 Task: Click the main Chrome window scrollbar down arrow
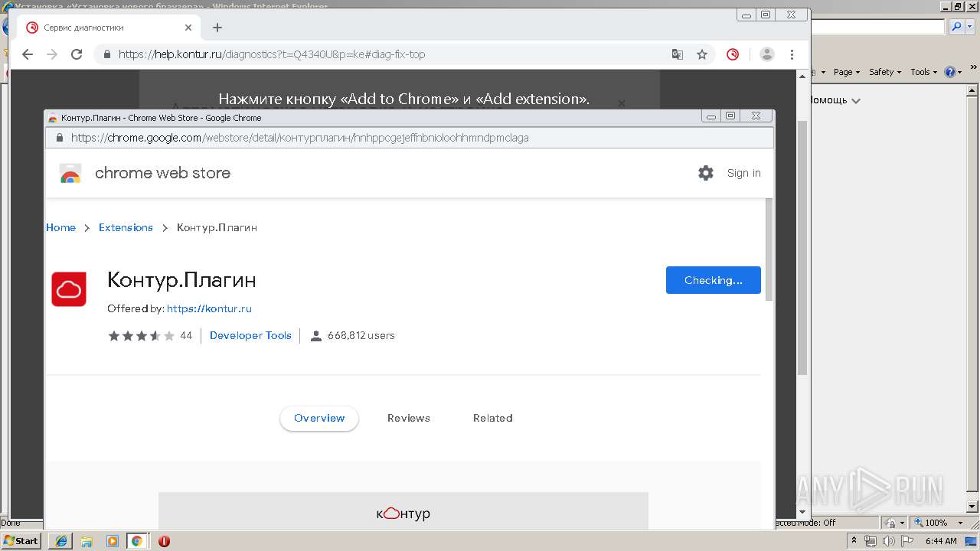tap(803, 511)
